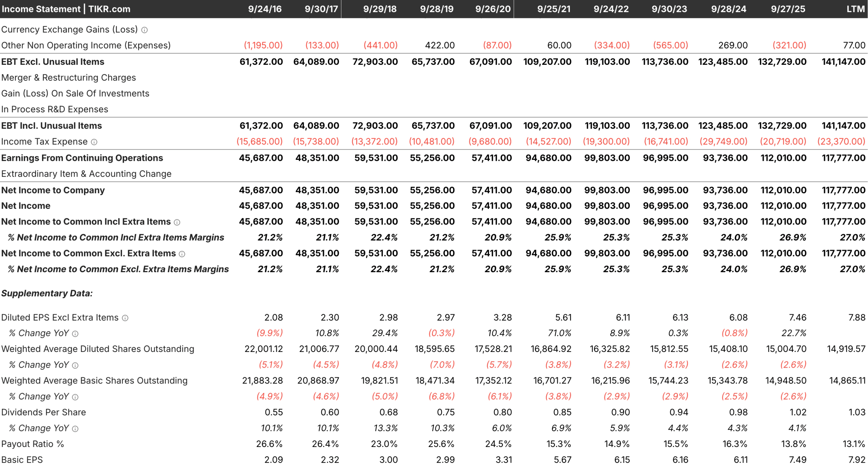868x466 pixels.
Task: Click the % Change YoY info icon under Diluted EPS
Action: (75, 333)
